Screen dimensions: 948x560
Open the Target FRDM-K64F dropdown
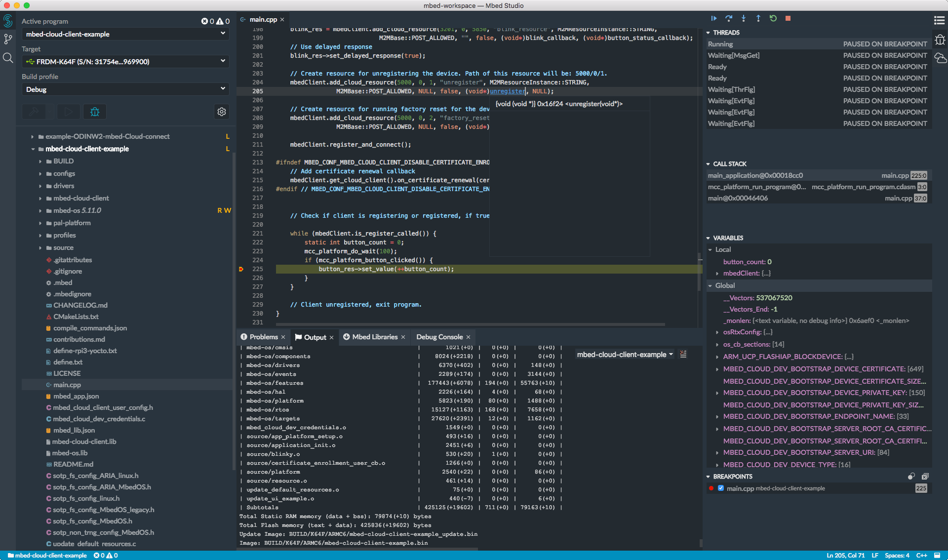(x=125, y=62)
